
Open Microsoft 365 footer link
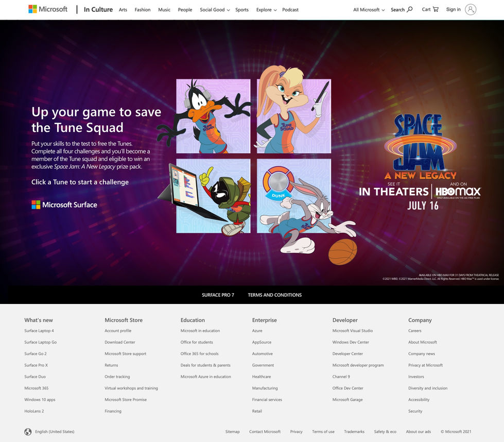(37, 388)
